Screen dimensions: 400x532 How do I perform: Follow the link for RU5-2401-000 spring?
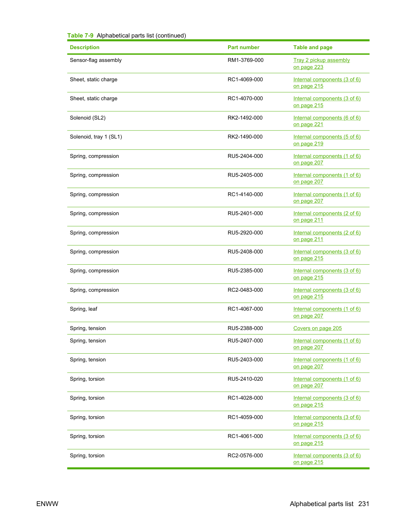pyautogui.click(x=327, y=217)
